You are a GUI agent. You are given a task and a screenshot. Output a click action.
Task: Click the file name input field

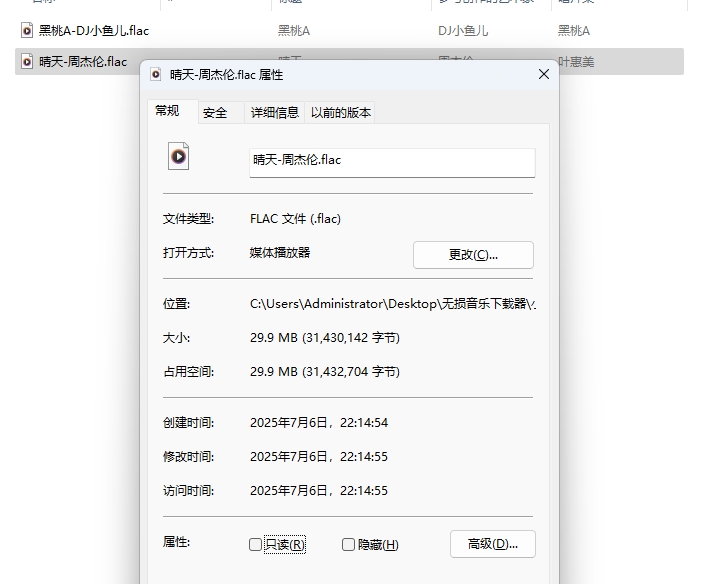click(392, 163)
